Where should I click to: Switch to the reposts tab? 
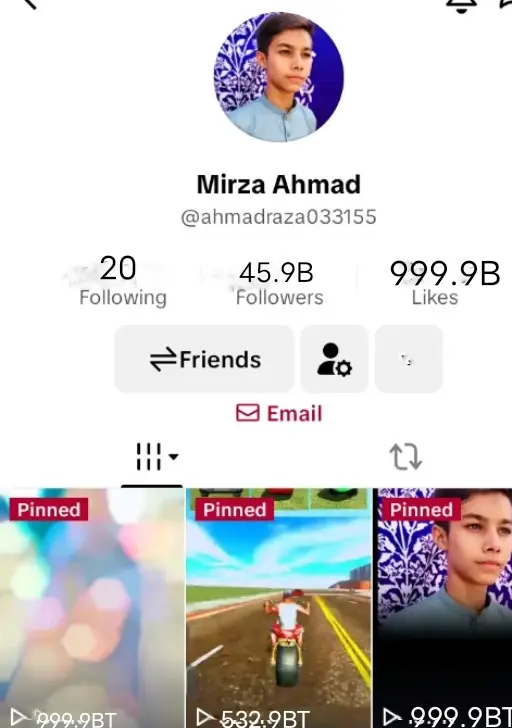[406, 457]
